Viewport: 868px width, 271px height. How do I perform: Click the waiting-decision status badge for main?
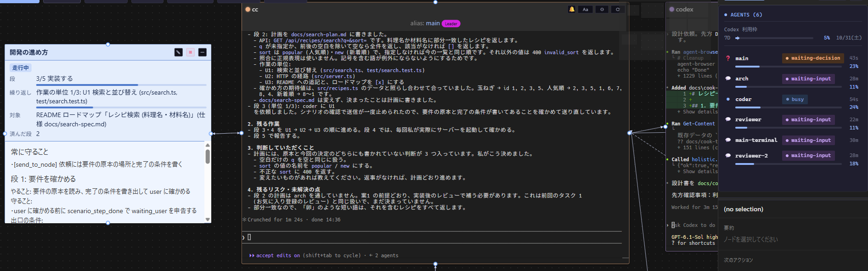(x=813, y=58)
